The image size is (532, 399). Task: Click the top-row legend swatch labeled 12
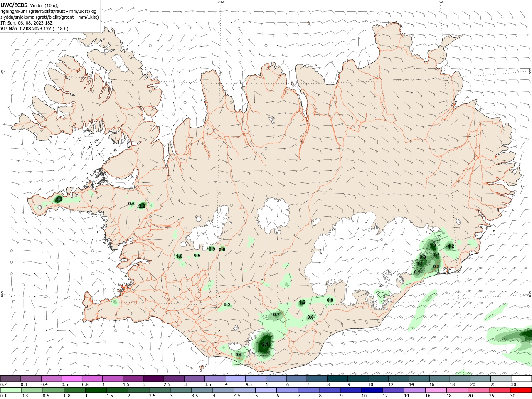(x=399, y=378)
